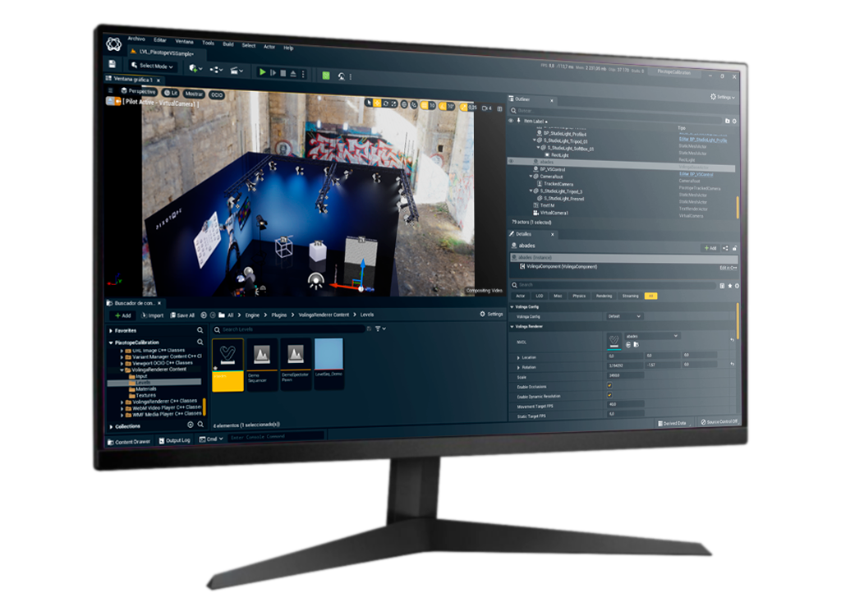The height and width of the screenshot is (616, 841).
Task: Click the green square toolbar icon
Action: [x=326, y=76]
